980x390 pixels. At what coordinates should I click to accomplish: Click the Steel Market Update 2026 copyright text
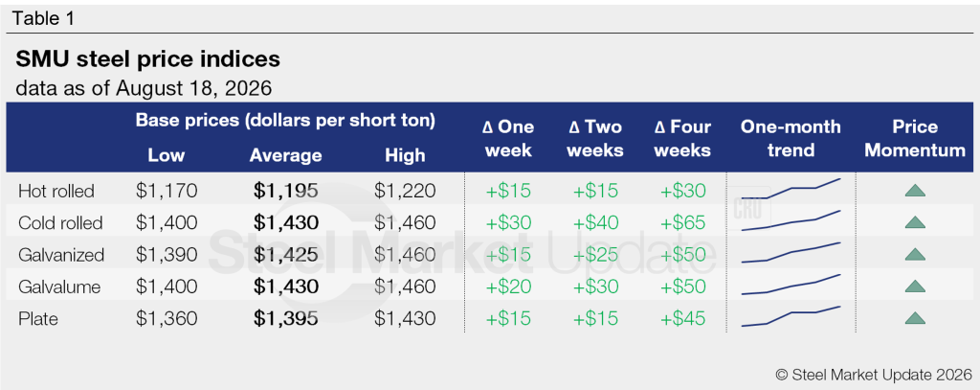pyautogui.click(x=874, y=375)
